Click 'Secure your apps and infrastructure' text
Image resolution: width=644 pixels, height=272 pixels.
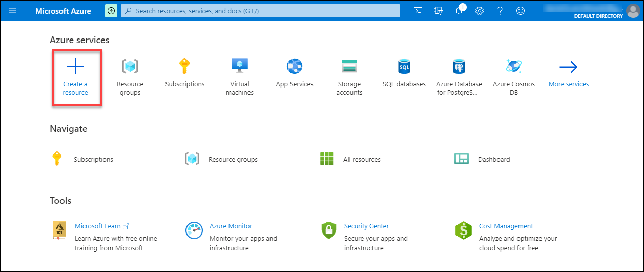point(376,243)
